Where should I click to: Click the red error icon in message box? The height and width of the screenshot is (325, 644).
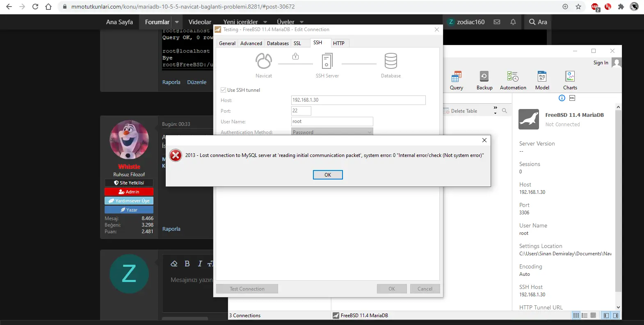pos(176,155)
